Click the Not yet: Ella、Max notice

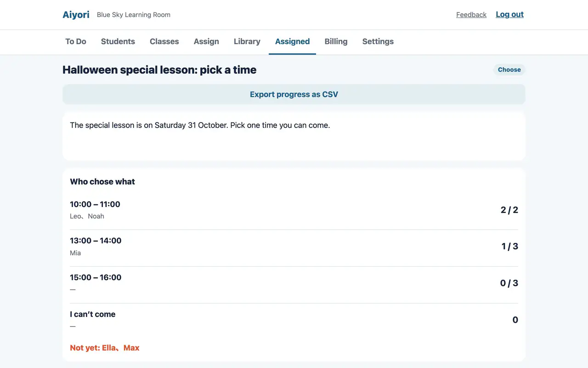(x=105, y=348)
